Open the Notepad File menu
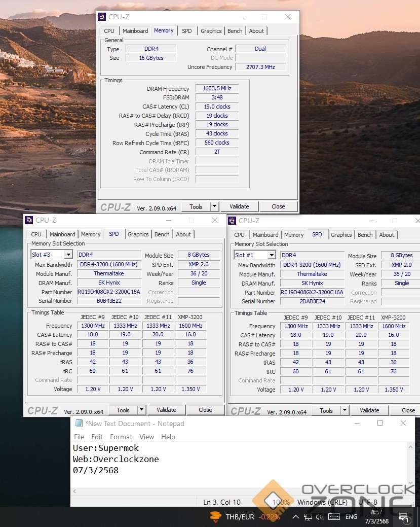420x527 pixels. coord(79,437)
